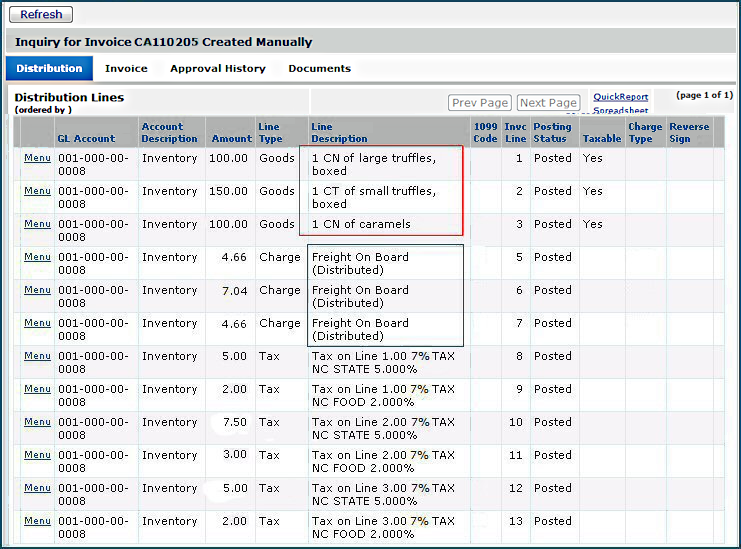Open Menu for large truffles line
The image size is (741, 549).
coord(37,158)
